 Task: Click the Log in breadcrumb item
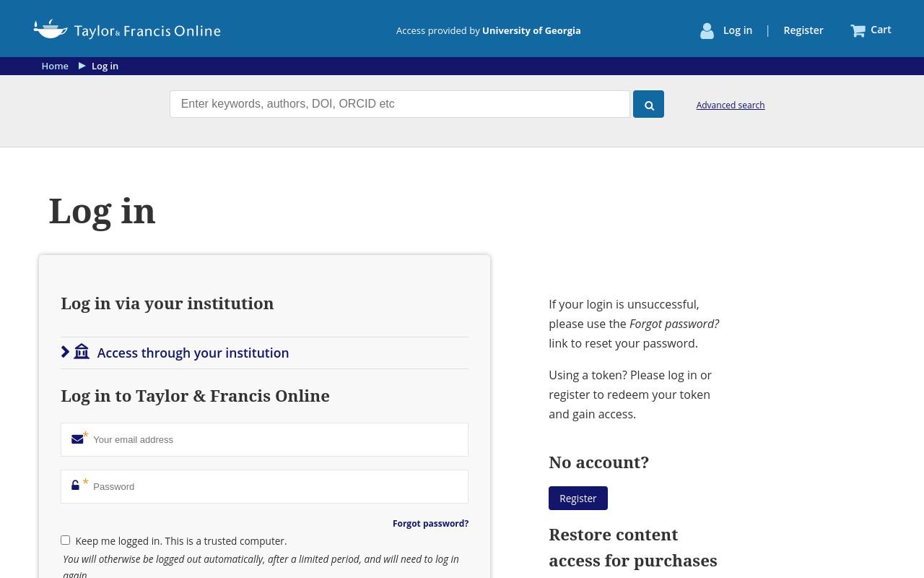click(105, 66)
